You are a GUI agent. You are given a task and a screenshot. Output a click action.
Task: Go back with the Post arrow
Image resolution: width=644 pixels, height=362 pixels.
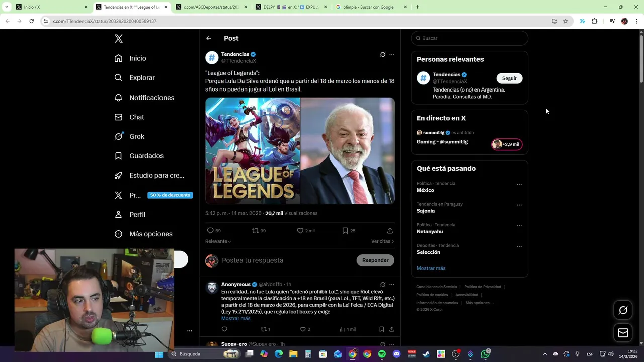point(209,38)
